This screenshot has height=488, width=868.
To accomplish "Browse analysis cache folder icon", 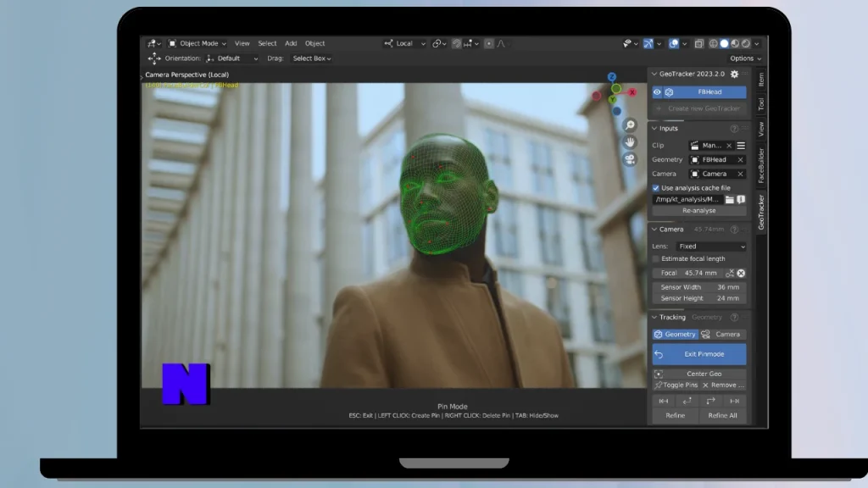I will click(x=730, y=199).
